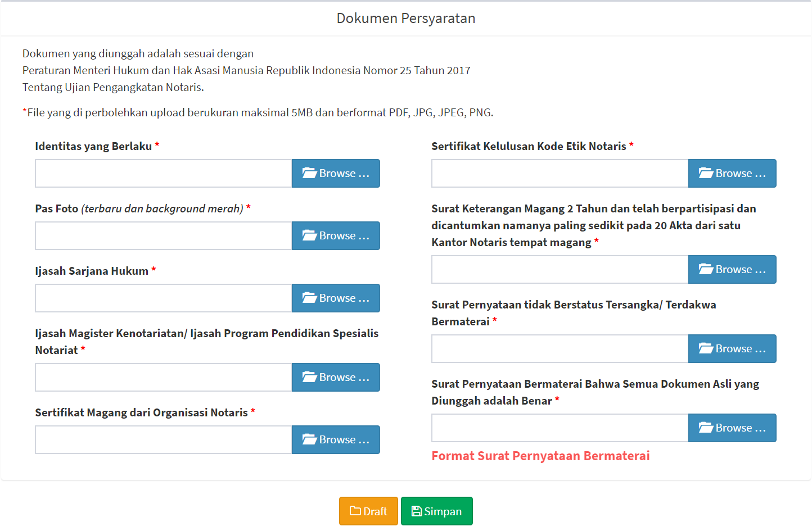Image resolution: width=812 pixels, height=531 pixels.
Task: Browse for Surat Pernyataan tidak Berstatus Tersangka
Action: [732, 348]
